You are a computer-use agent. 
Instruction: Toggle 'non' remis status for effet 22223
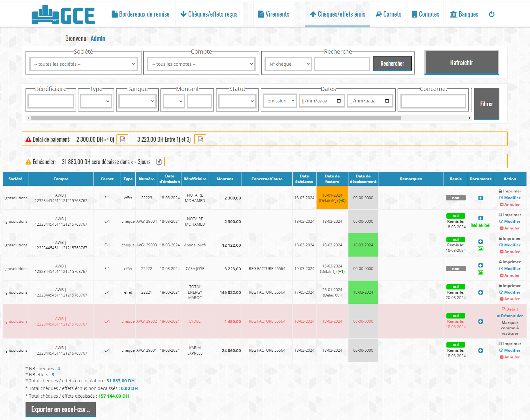pos(455,198)
